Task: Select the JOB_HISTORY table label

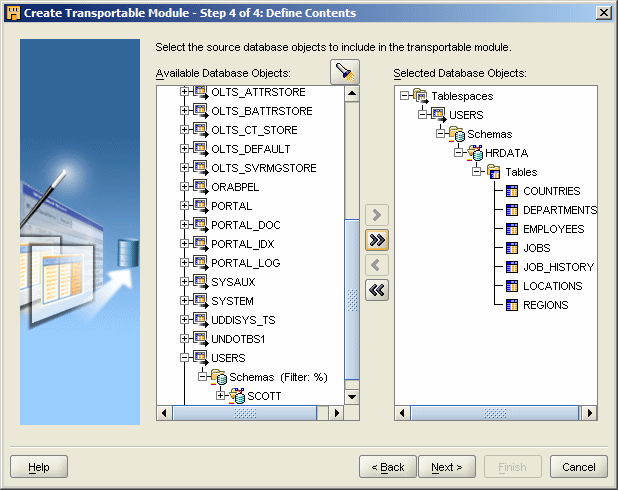Action: click(x=558, y=267)
